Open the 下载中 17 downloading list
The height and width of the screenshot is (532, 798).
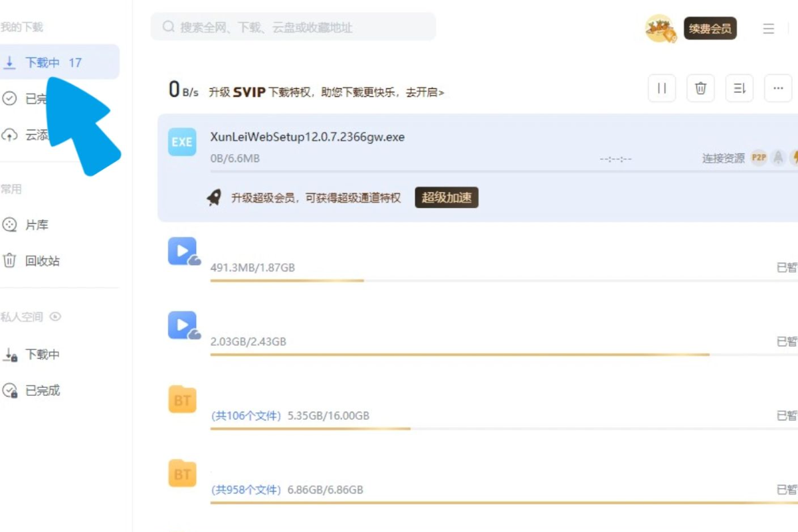tap(59, 62)
